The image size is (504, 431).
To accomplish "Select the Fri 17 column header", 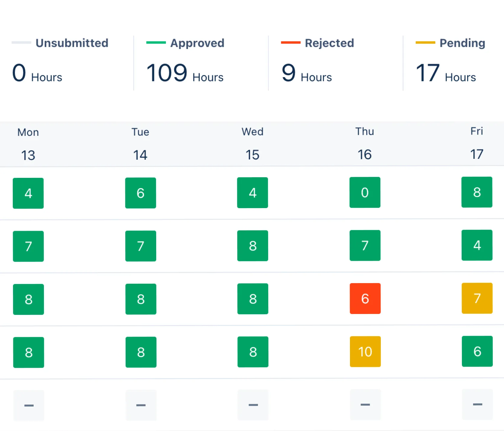I will 477,143.
